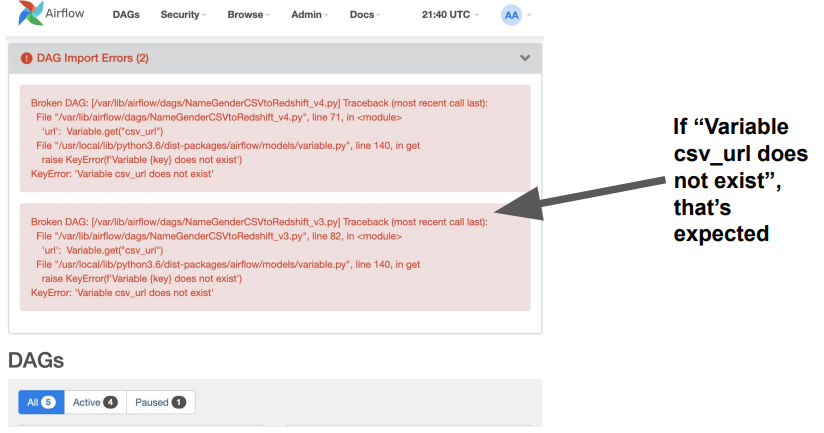Click the AA user avatar
824x433 pixels.
pos(511,15)
